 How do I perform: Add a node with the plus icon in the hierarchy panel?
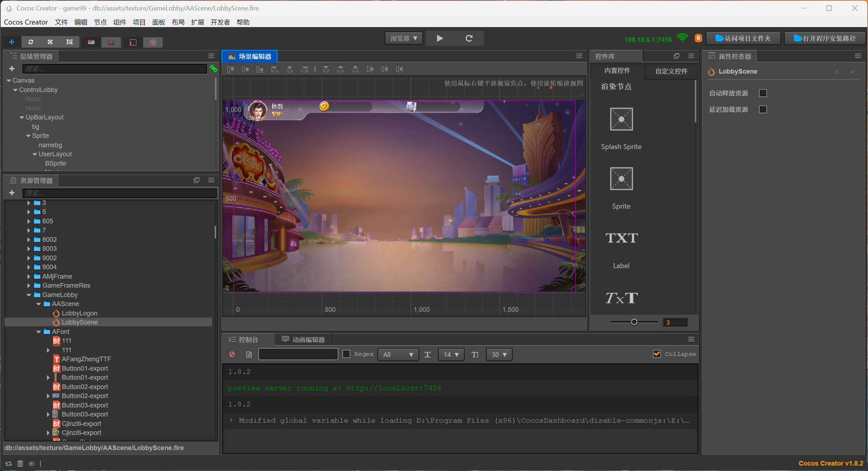(12, 69)
